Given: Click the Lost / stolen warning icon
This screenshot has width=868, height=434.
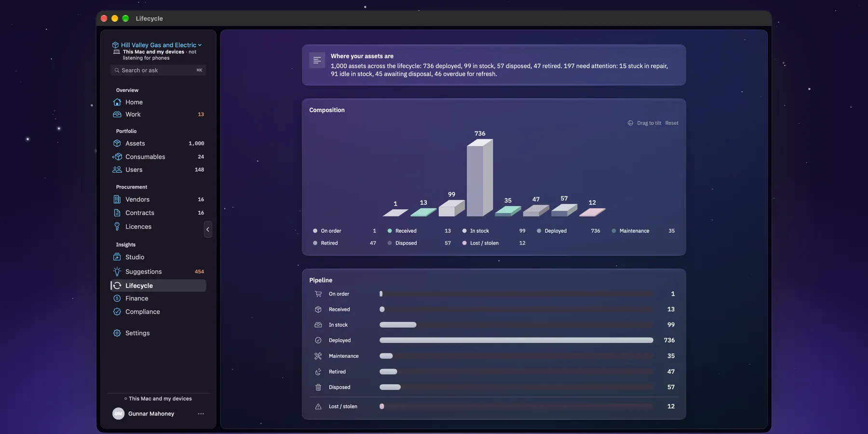Looking at the screenshot, I should click(x=318, y=407).
